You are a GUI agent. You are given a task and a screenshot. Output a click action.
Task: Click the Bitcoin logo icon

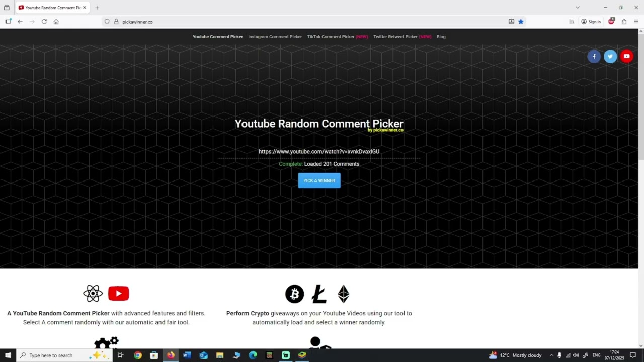295,294
